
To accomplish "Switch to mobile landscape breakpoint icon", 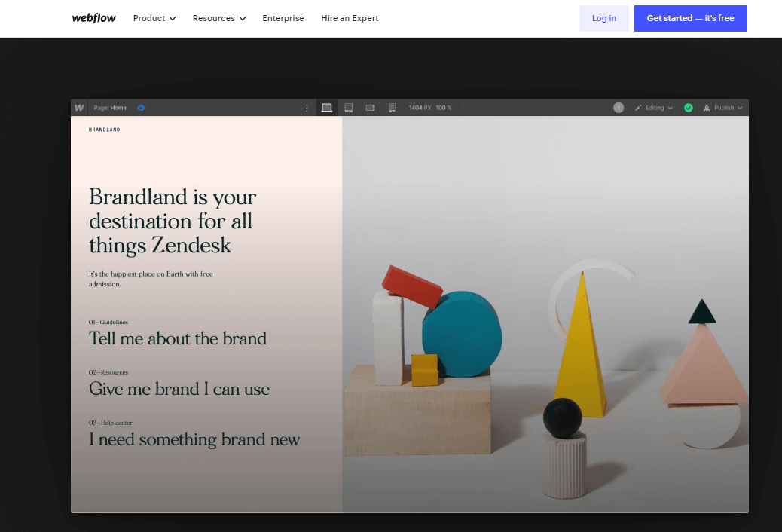I will [370, 108].
